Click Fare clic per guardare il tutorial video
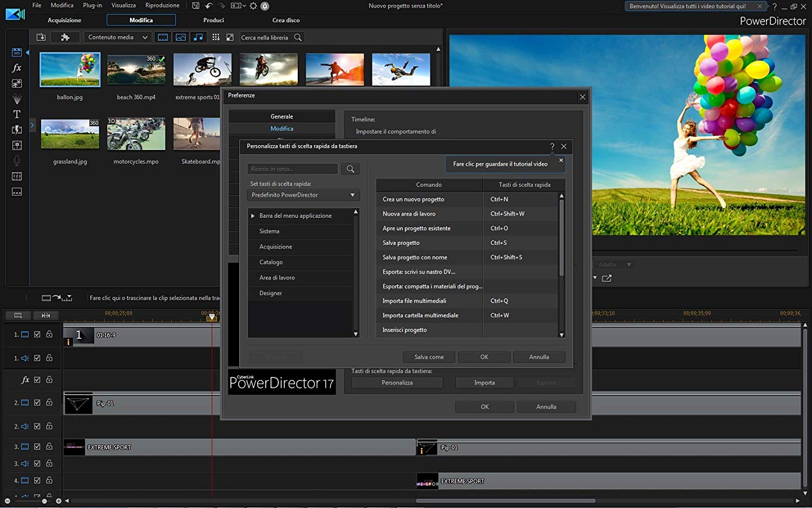 click(500, 164)
